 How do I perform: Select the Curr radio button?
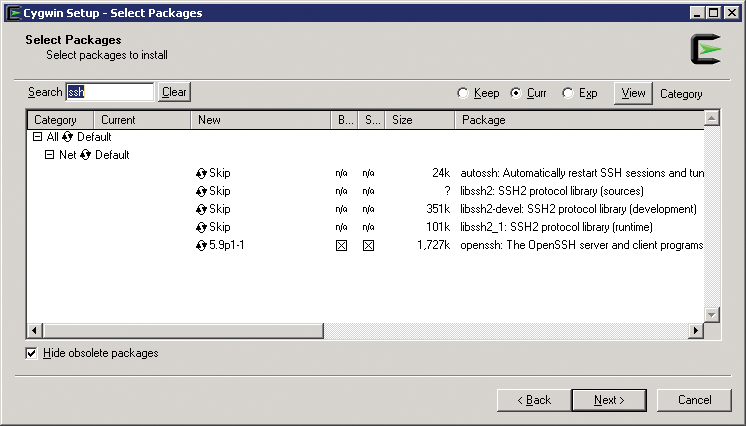coord(516,93)
